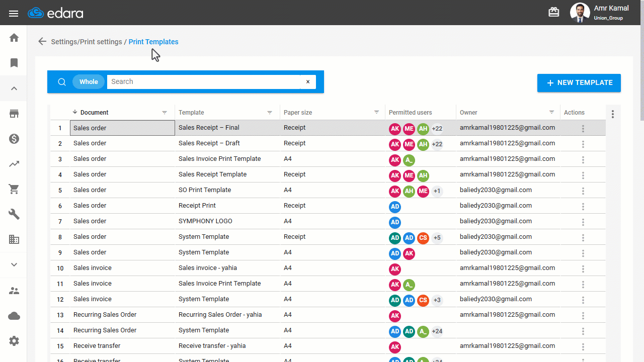The image size is (644, 362).
Task: Open the trending chart sidebar icon
Action: [x=14, y=164]
